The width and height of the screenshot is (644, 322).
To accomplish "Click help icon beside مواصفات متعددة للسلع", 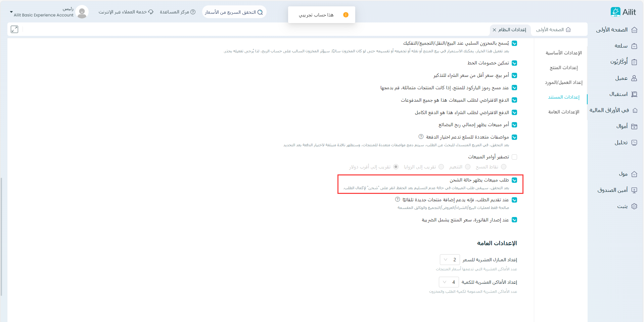I will pos(421,137).
